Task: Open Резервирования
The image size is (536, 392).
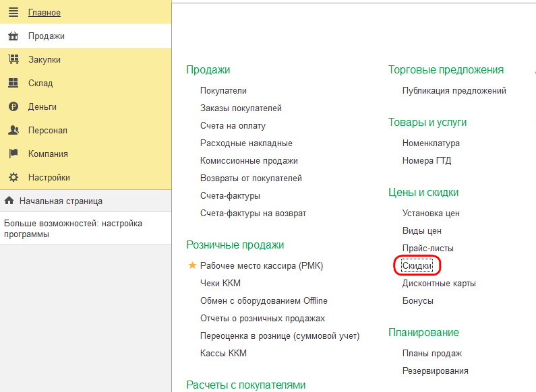Action: pyautogui.click(x=435, y=371)
